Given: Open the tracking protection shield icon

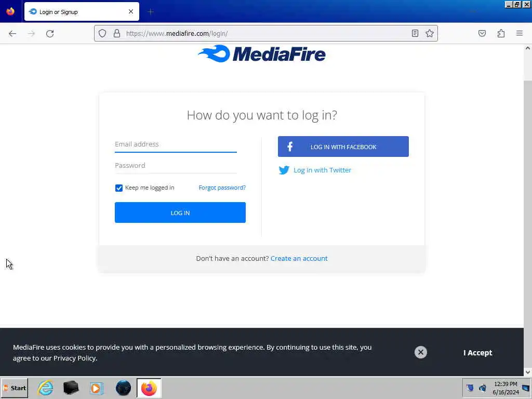Looking at the screenshot, I should (102, 33).
